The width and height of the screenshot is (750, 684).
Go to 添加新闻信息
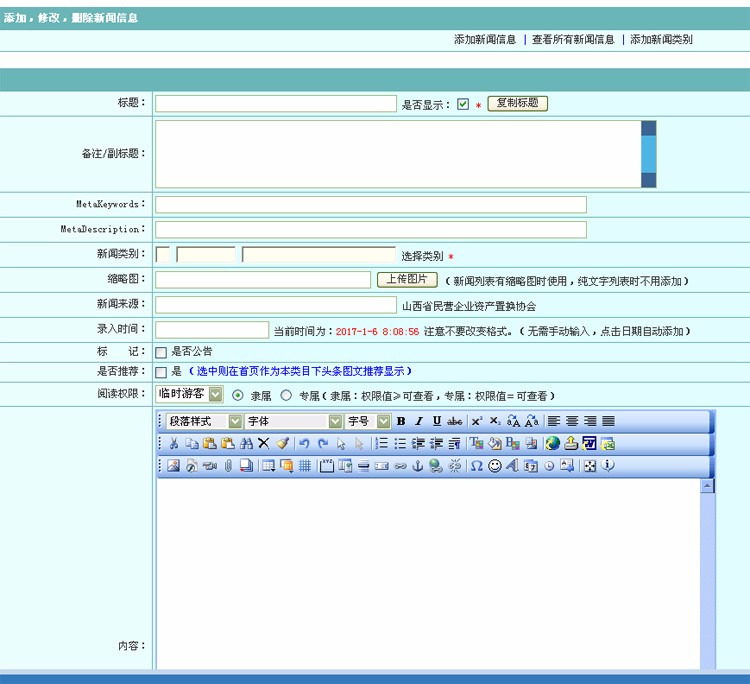pos(485,40)
